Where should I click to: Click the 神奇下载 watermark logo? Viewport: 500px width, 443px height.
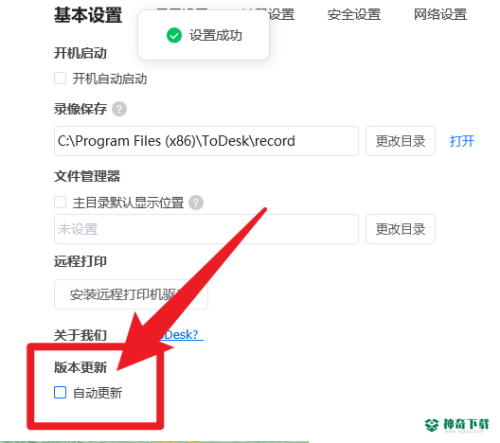click(457, 425)
